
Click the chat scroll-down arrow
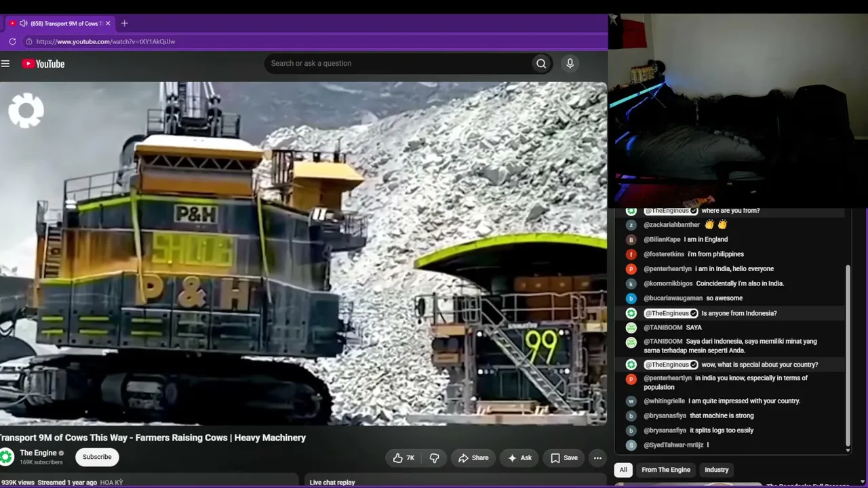848,450
